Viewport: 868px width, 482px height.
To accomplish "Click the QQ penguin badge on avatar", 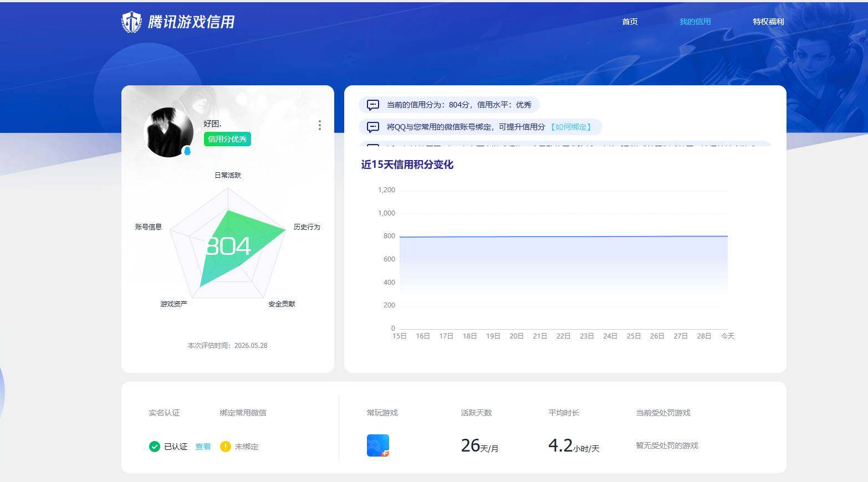I will click(x=187, y=151).
